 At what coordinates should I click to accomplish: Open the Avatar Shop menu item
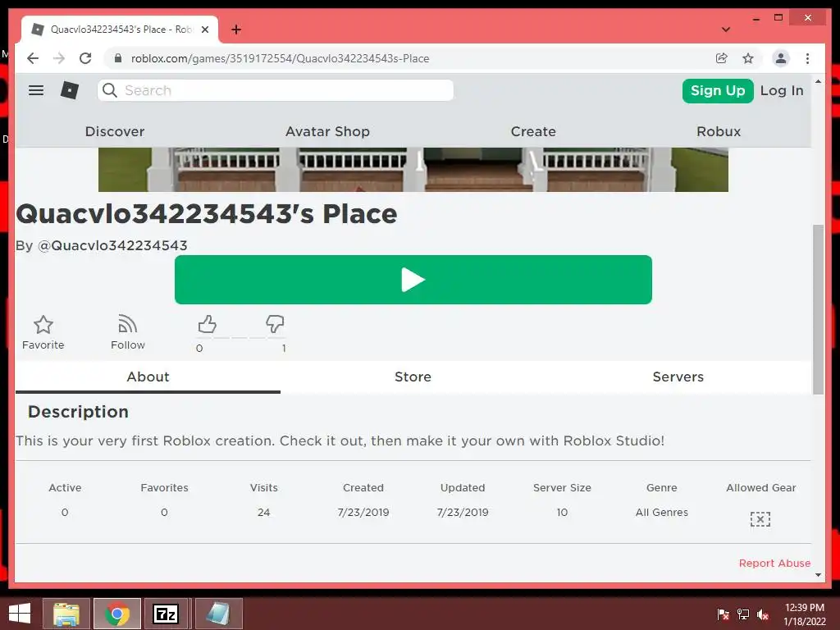tap(327, 131)
